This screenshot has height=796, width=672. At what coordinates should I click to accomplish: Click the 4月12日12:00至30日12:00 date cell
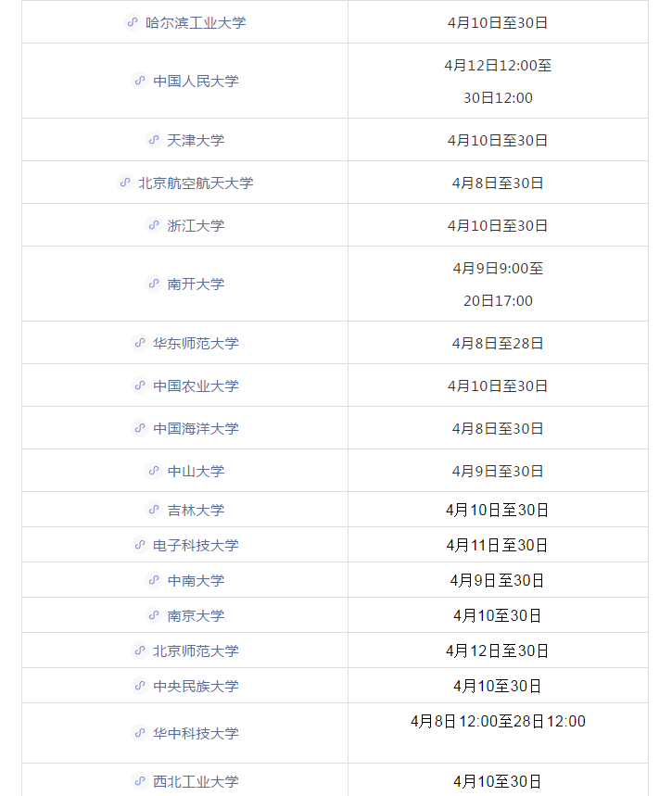click(x=498, y=81)
